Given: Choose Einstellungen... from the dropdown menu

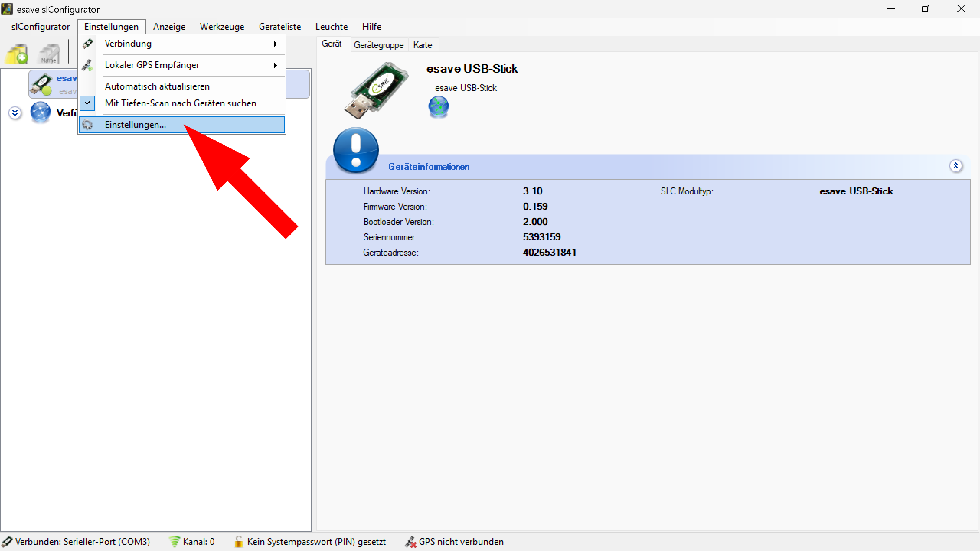Looking at the screenshot, I should tap(182, 125).
